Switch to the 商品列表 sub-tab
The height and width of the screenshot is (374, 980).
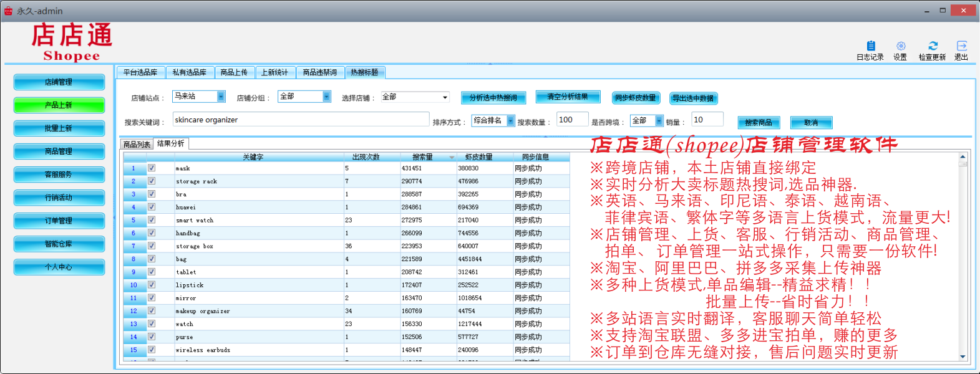137,145
